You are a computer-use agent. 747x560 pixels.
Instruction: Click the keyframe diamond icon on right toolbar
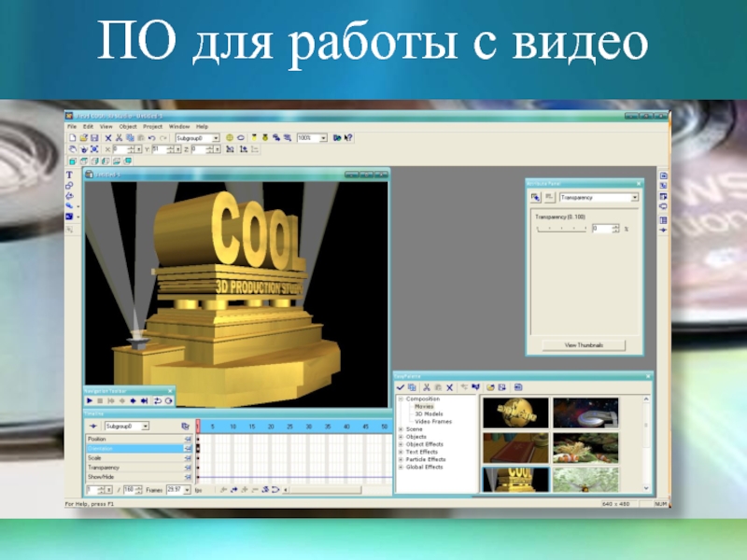click(663, 230)
